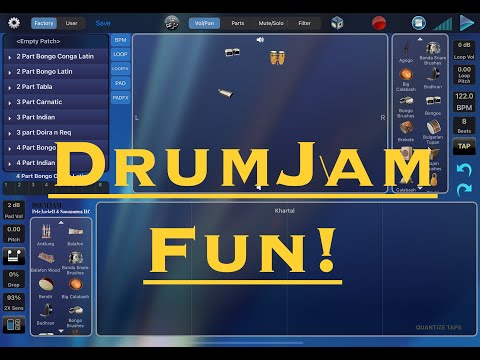Pick Angklung in the pad instrument list

46,235
